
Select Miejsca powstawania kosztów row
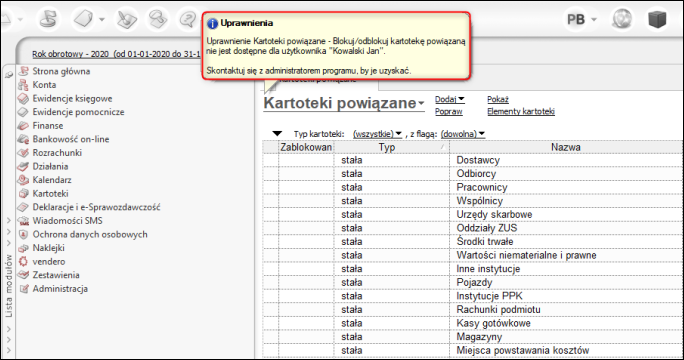(x=473, y=350)
